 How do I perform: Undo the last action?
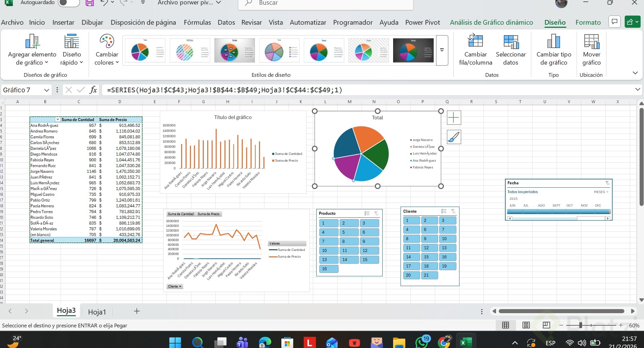pyautogui.click(x=104, y=3)
